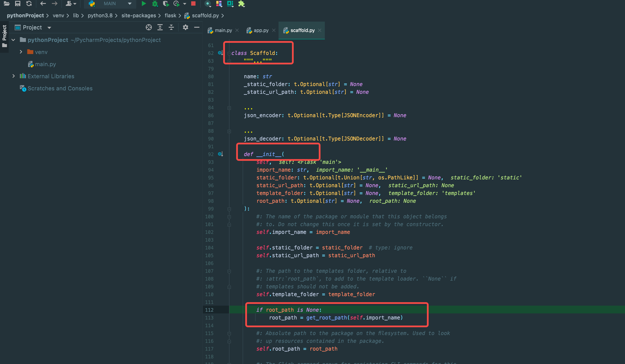Click python3.8 in the breadcrumb bar
This screenshot has width=625, height=364.
click(100, 15)
